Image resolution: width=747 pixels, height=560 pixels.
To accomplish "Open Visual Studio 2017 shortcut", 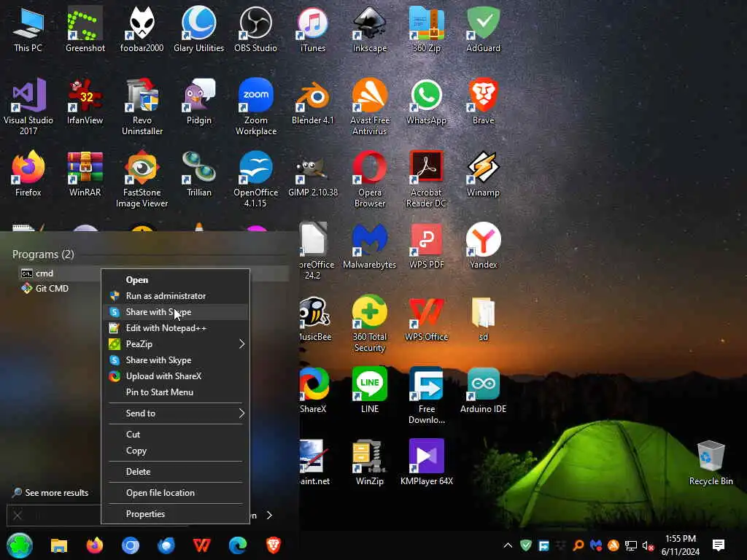I will 28,106.
